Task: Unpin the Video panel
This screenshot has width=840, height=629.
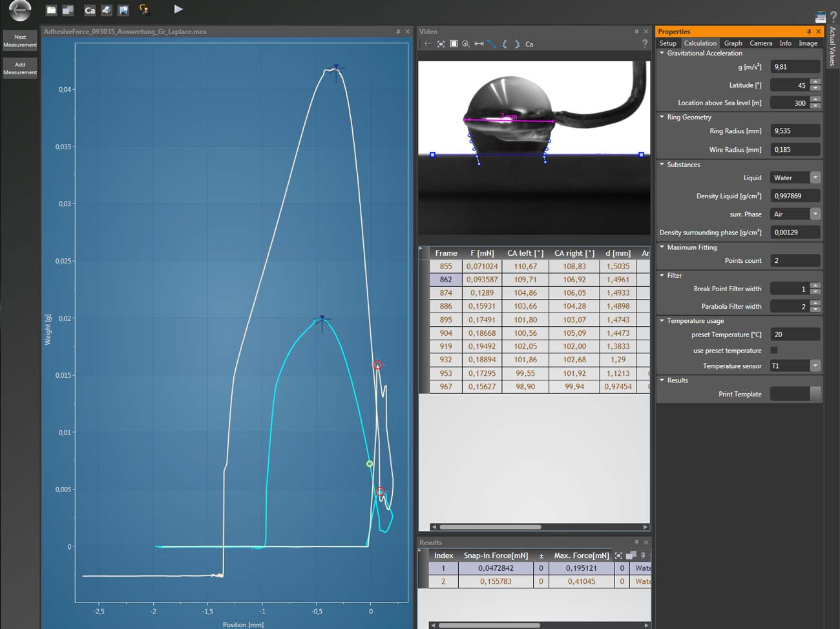Action: tap(636, 31)
